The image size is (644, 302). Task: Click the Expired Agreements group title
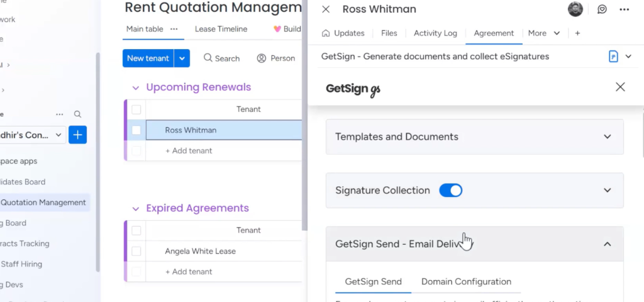197,208
